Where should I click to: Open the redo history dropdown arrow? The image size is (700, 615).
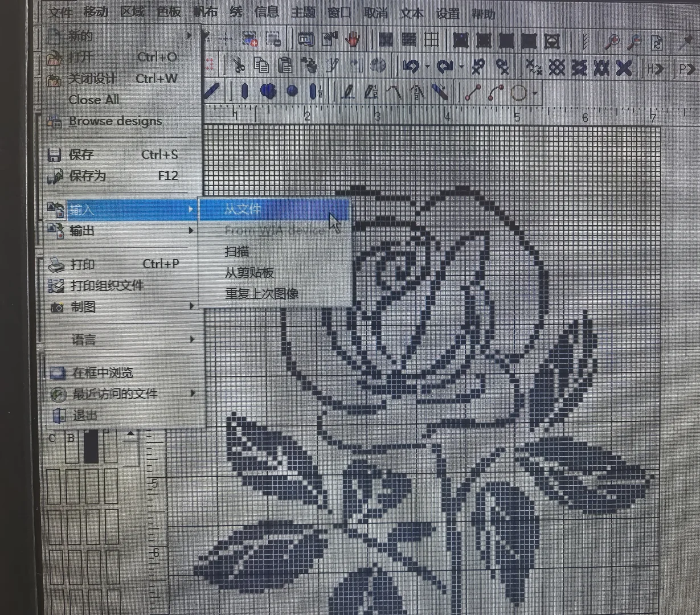(461, 68)
